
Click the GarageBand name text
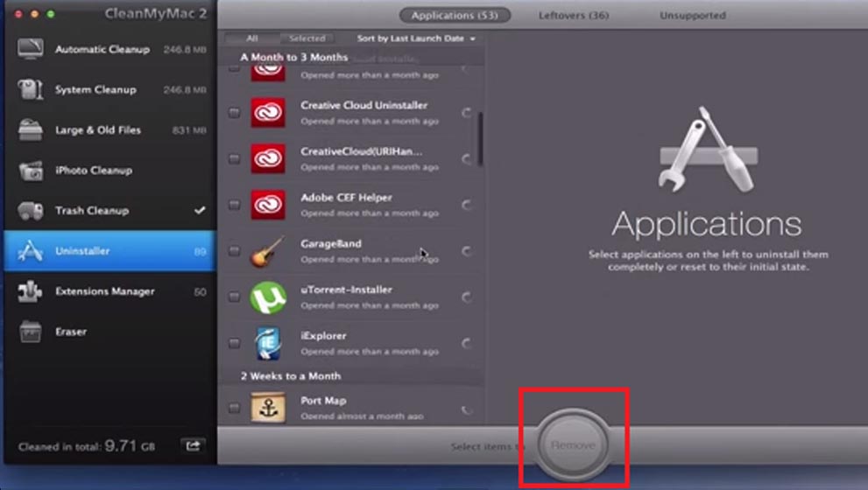coord(331,243)
